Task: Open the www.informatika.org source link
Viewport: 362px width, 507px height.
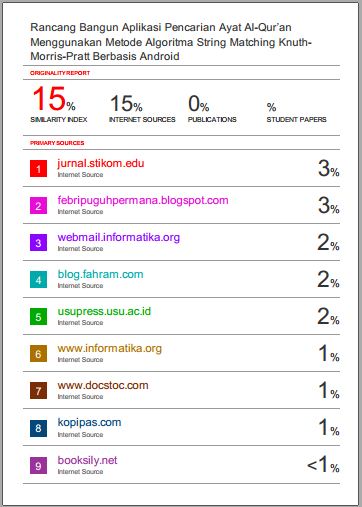Action: (110, 349)
